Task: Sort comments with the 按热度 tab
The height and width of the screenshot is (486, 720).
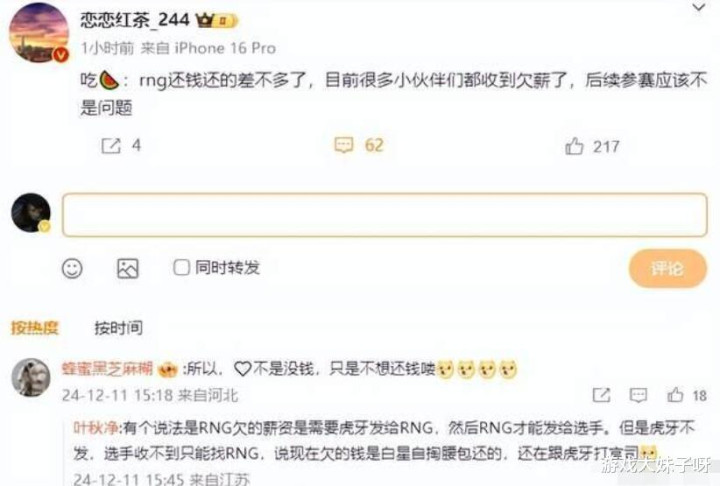Action: (35, 328)
